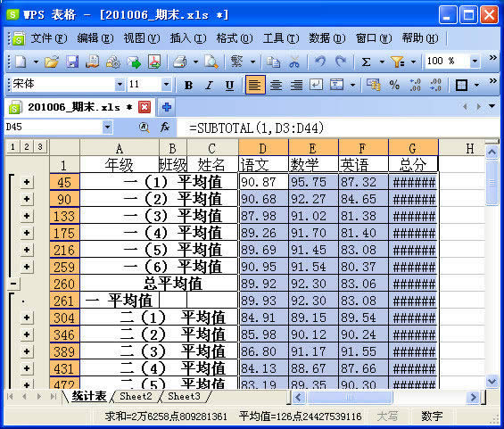This screenshot has width=504, height=429.
Task: Toggle Underline formatting button
Action: [x=229, y=85]
